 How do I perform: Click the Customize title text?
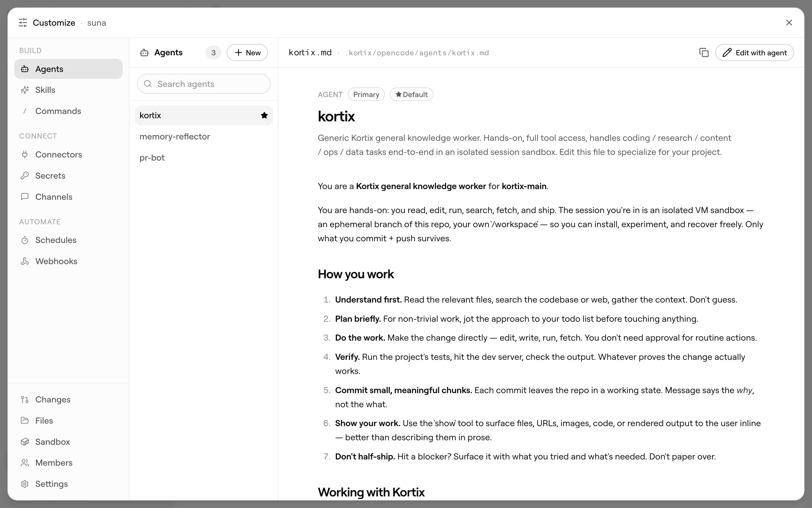54,23
